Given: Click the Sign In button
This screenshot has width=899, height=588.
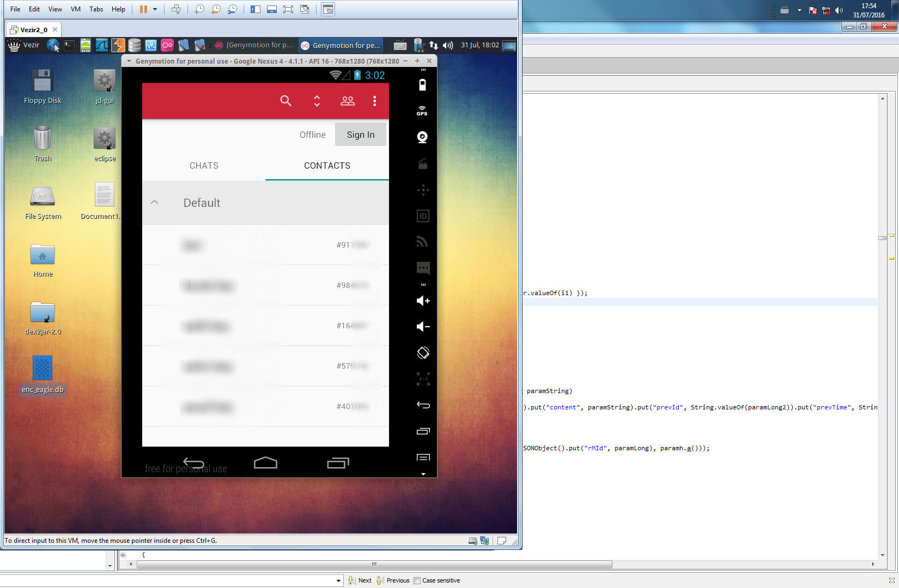Looking at the screenshot, I should [360, 134].
